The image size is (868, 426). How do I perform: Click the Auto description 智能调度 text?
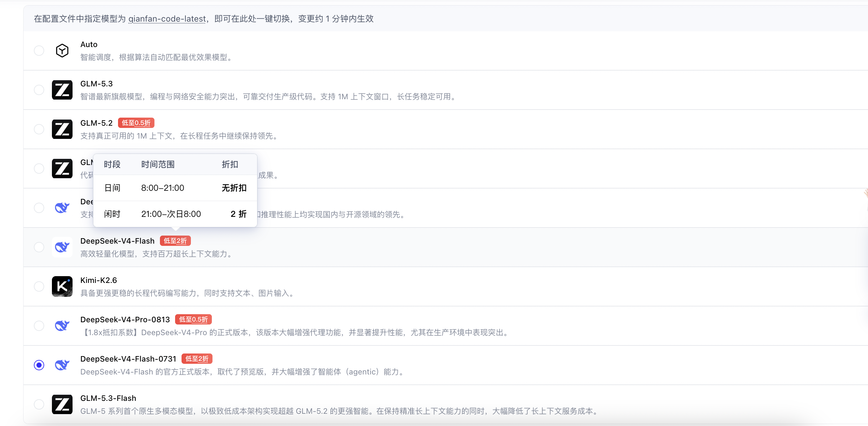tap(157, 58)
